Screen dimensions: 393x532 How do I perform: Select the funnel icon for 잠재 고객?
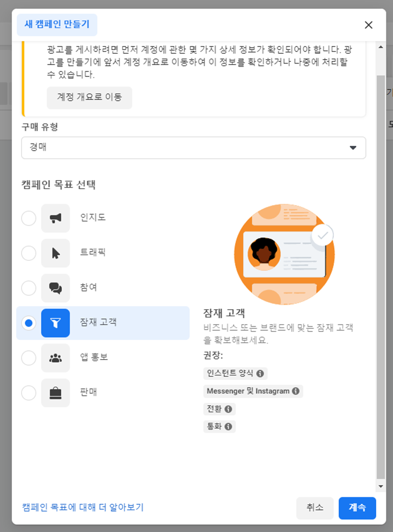(56, 323)
